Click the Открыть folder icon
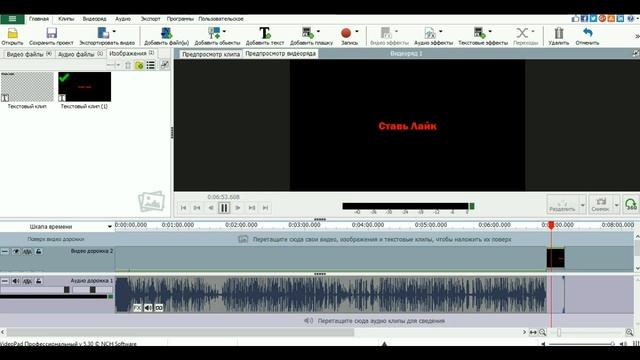The height and width of the screenshot is (360, 640). 13,33
